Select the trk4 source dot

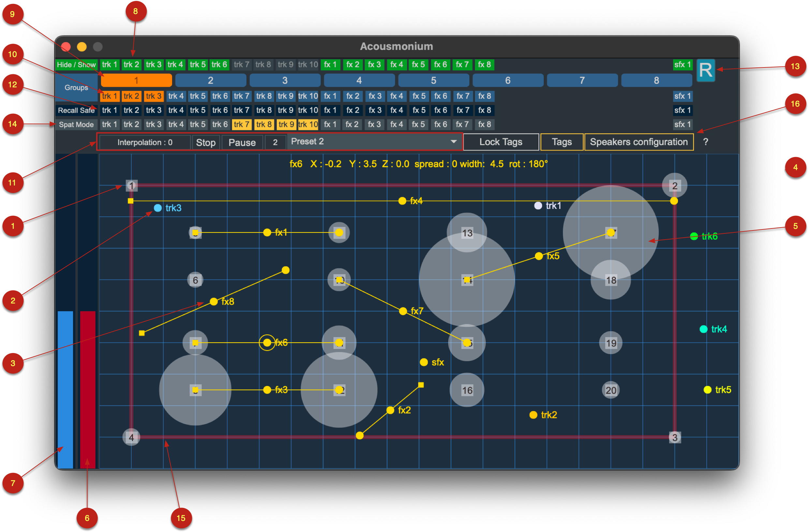point(703,329)
